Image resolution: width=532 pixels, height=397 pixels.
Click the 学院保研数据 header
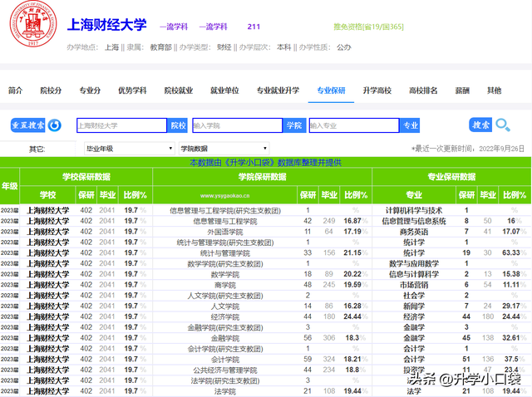pyautogui.click(x=263, y=177)
